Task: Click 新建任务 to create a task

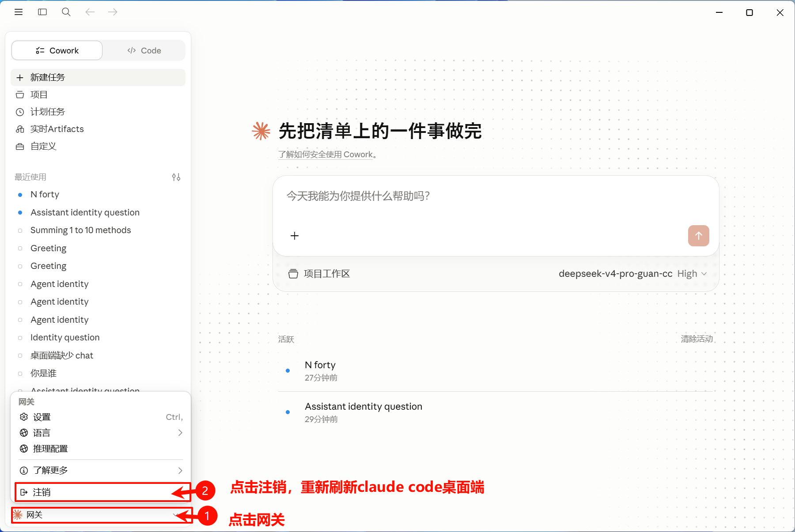Action: 98,77
